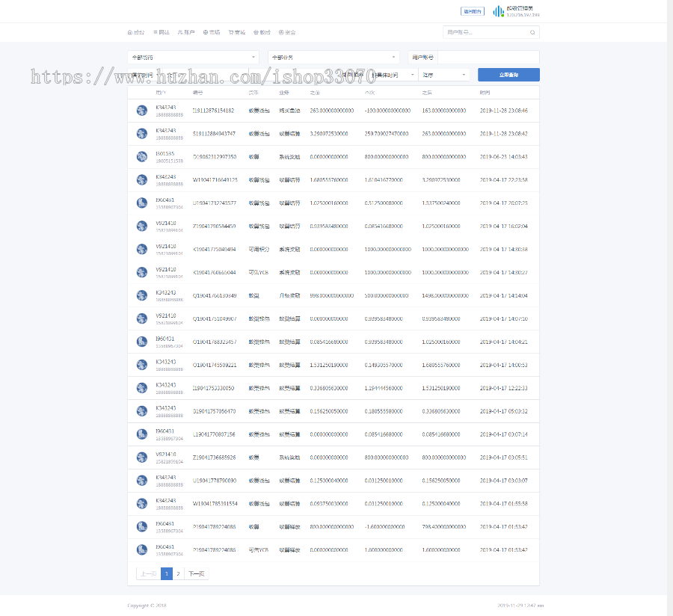
Task: Click the magnifier icon in the top search box
Action: pyautogui.click(x=532, y=33)
